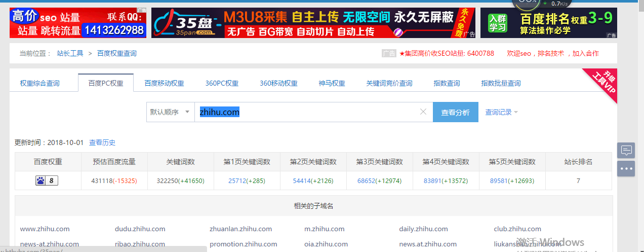Open page 4 keyword count 83891
This screenshot has height=252, width=644.
pos(433,181)
